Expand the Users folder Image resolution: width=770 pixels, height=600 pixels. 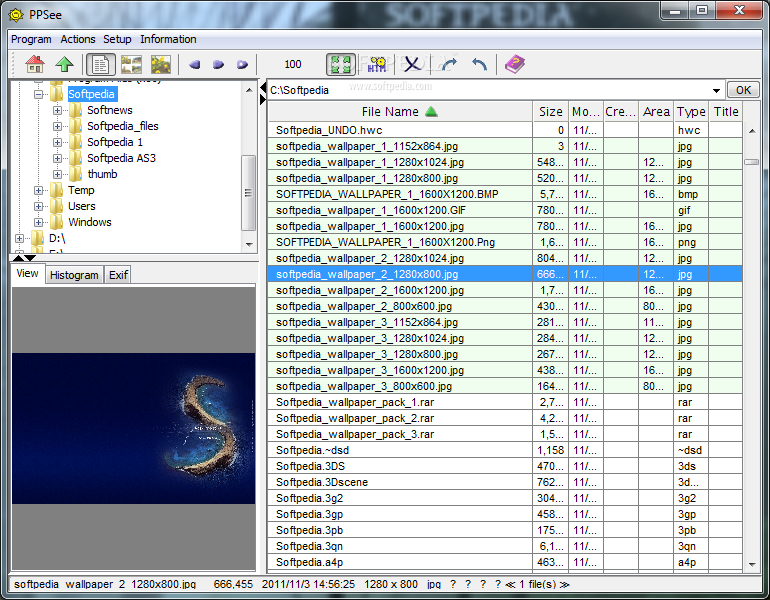click(38, 206)
